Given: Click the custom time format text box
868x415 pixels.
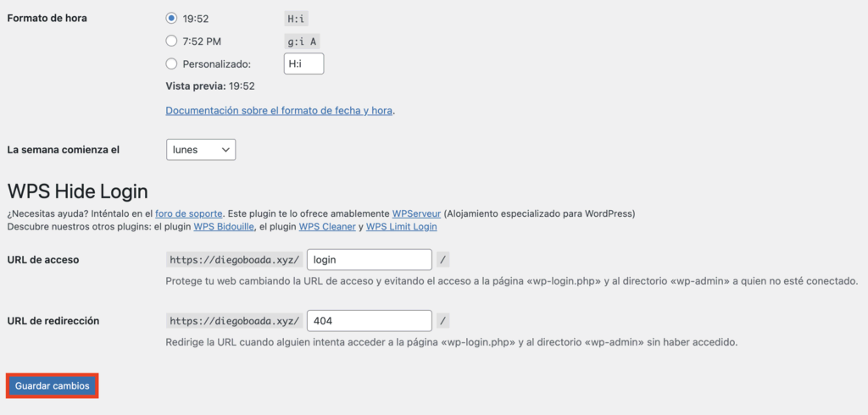Looking at the screenshot, I should point(303,64).
